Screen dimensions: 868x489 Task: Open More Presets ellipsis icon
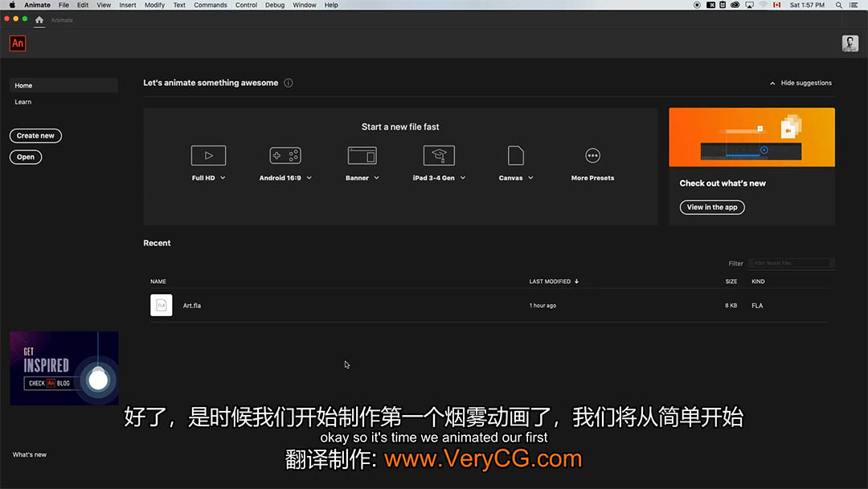592,155
